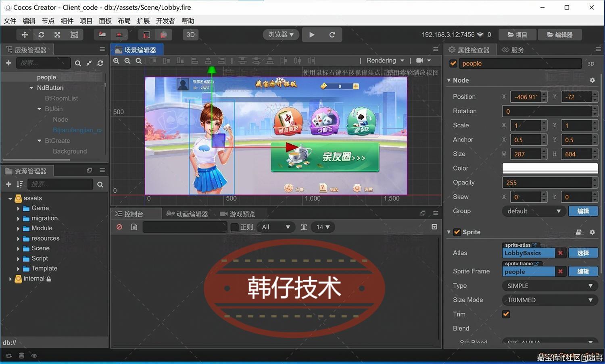Open the Node settings gear
The width and height of the screenshot is (605, 364).
(592, 80)
